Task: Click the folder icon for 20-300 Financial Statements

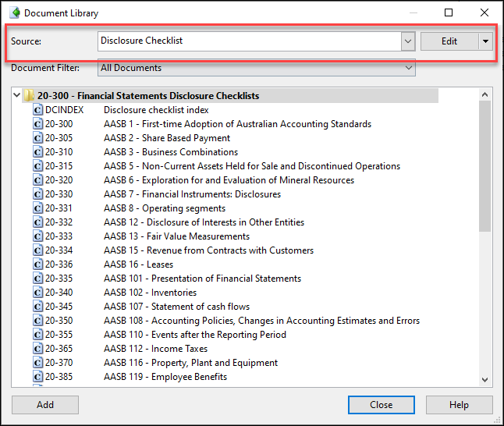Action: pyautogui.click(x=28, y=96)
